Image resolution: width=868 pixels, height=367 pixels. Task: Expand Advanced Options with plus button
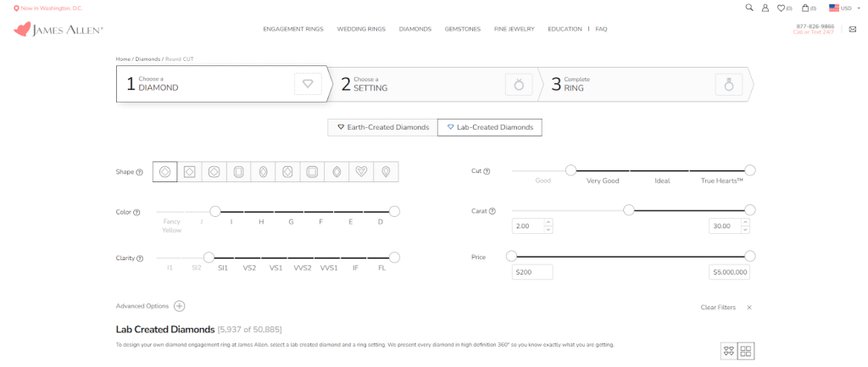point(179,307)
